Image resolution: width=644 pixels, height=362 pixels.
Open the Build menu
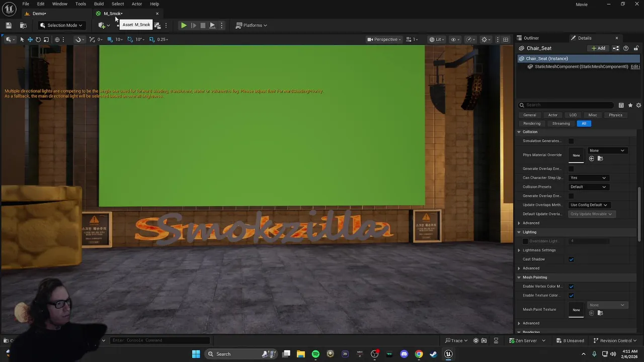(x=99, y=4)
